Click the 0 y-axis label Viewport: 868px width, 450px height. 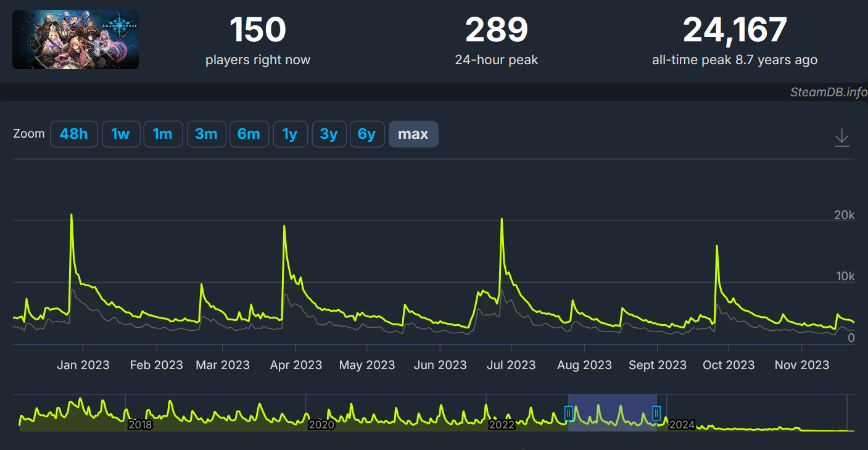(851, 338)
